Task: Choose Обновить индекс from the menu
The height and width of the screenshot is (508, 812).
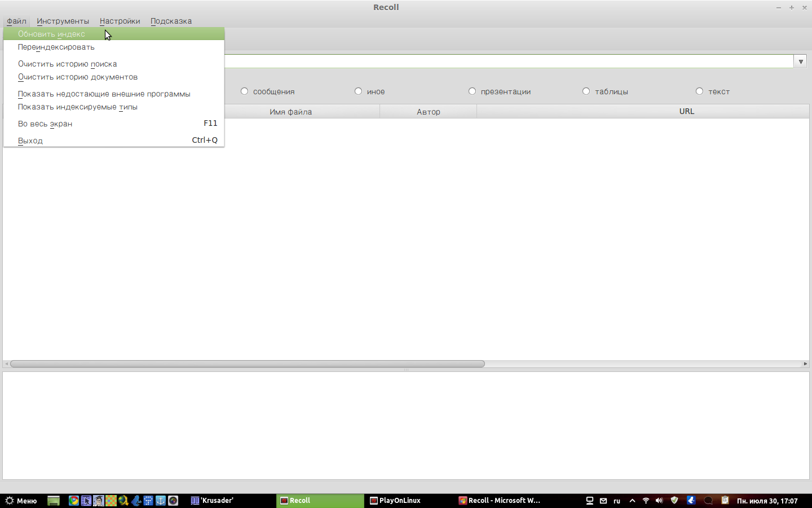Action: (114, 34)
